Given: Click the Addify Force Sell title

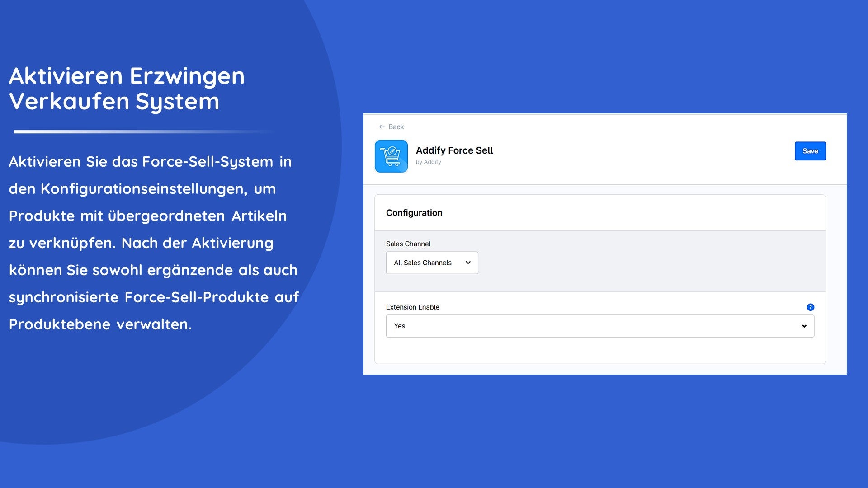Looking at the screenshot, I should (x=454, y=150).
